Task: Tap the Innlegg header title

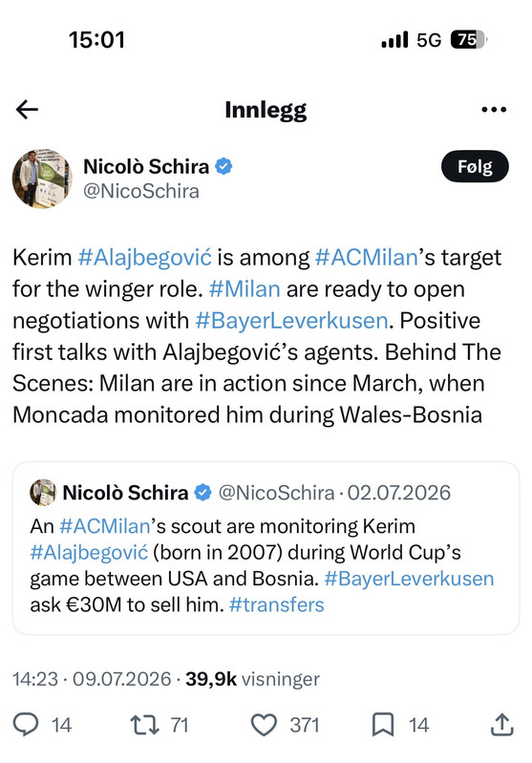Action: click(266, 111)
